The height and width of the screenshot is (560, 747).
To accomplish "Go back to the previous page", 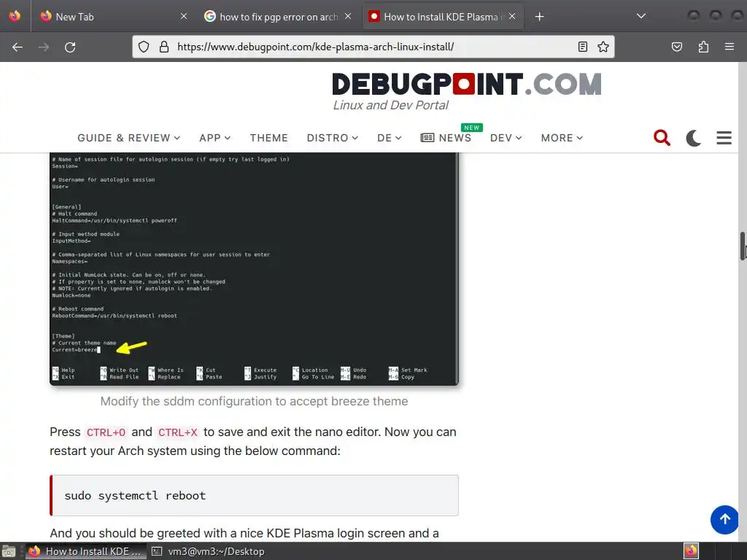I will tap(18, 47).
